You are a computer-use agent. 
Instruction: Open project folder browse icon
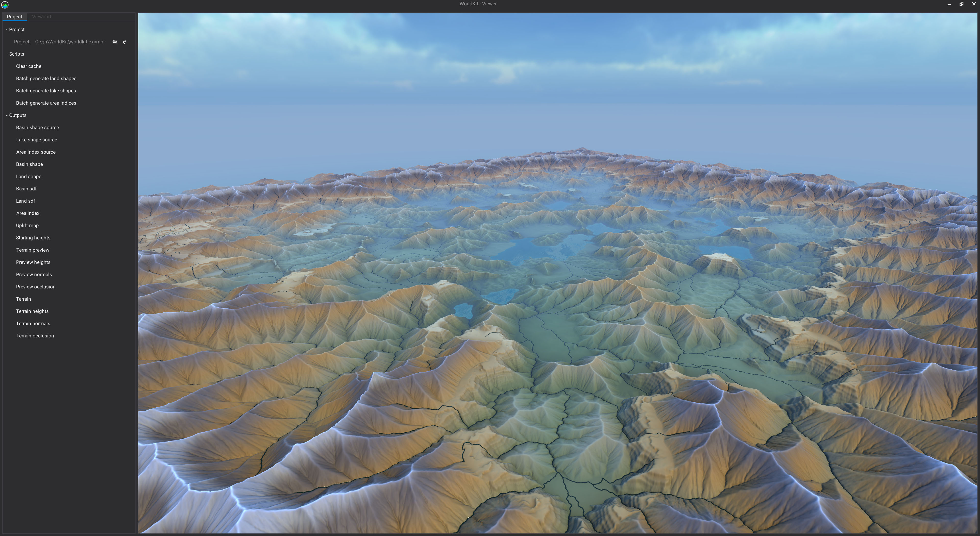click(115, 42)
